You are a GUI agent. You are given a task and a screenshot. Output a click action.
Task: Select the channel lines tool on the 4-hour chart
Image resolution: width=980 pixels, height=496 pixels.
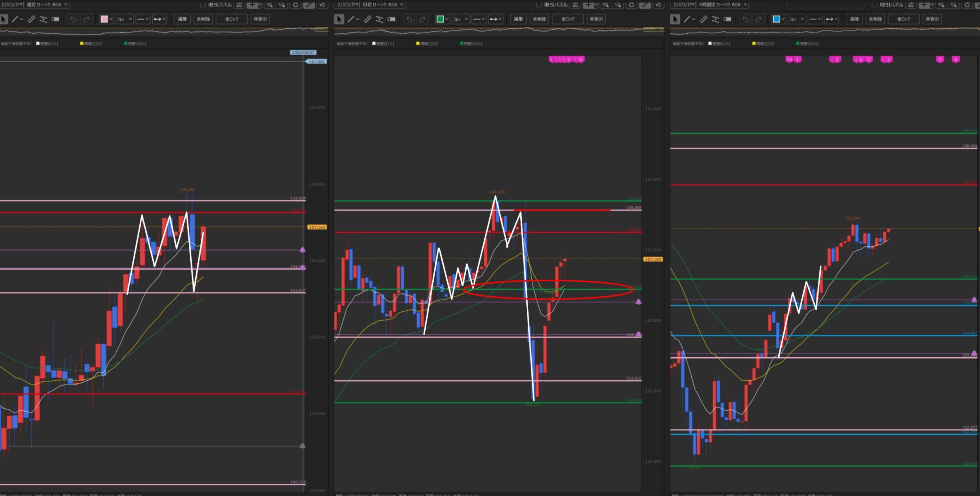pos(715,19)
